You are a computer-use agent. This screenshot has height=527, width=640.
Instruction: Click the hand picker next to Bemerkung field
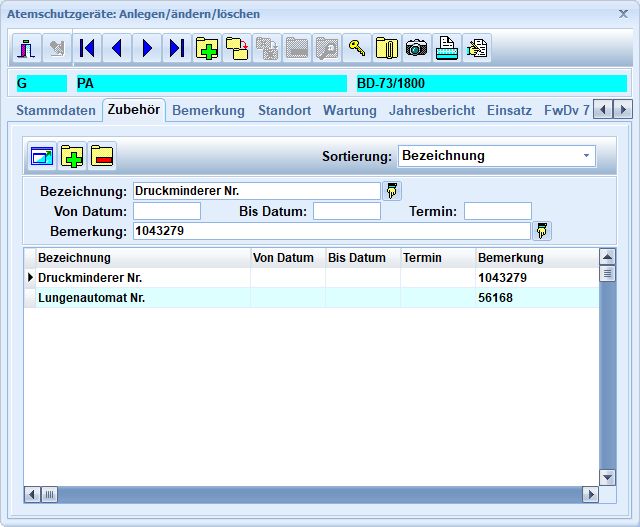click(542, 231)
